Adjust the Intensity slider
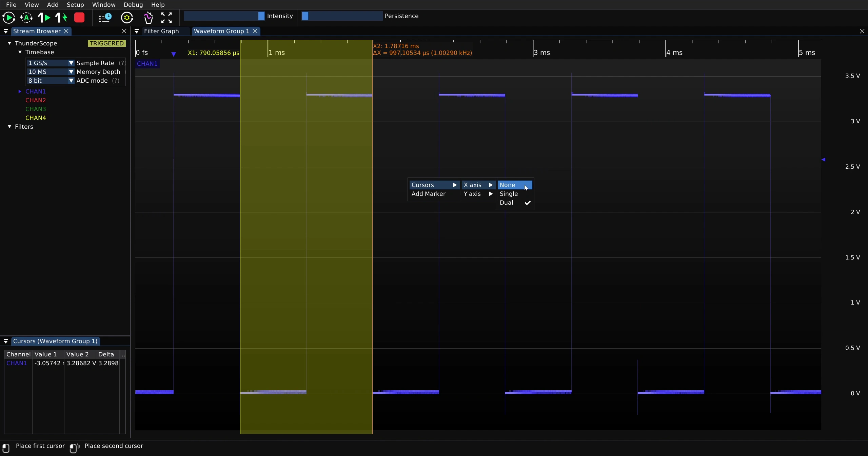 pyautogui.click(x=224, y=16)
